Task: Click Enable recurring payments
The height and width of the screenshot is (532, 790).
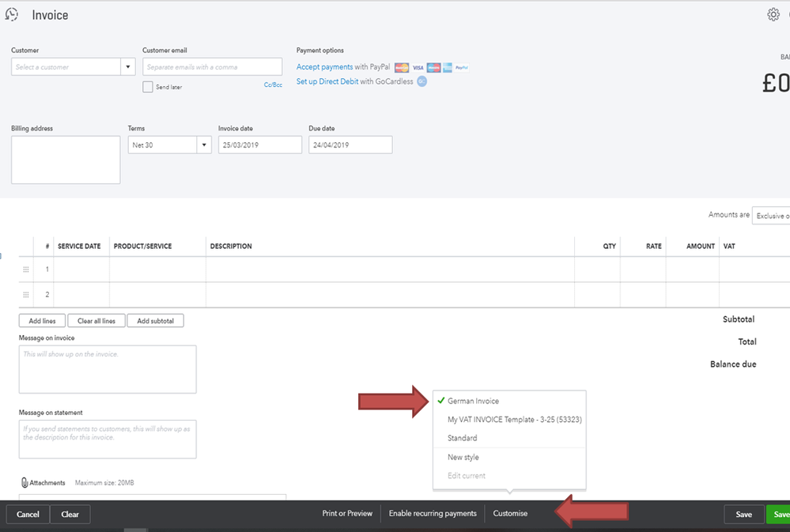Action: pos(433,513)
